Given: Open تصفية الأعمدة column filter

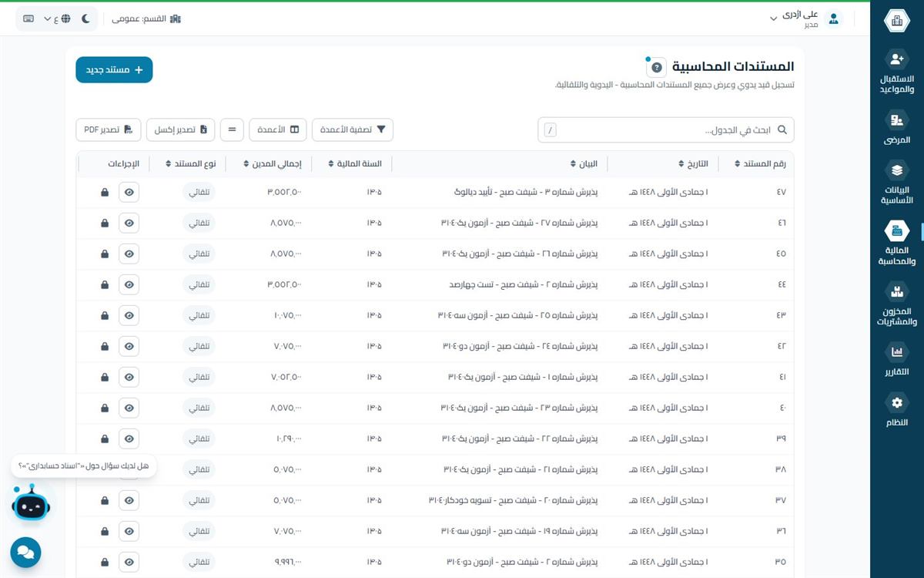Looking at the screenshot, I should [353, 129].
